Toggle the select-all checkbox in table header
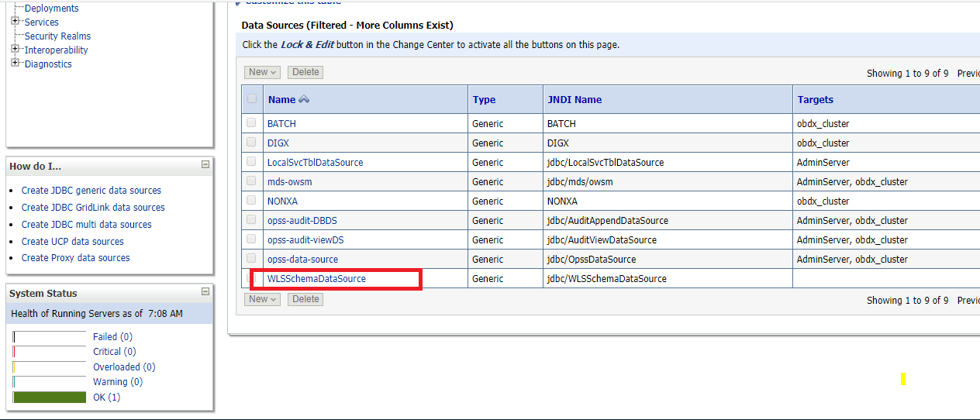This screenshot has width=980, height=420. coord(252,98)
